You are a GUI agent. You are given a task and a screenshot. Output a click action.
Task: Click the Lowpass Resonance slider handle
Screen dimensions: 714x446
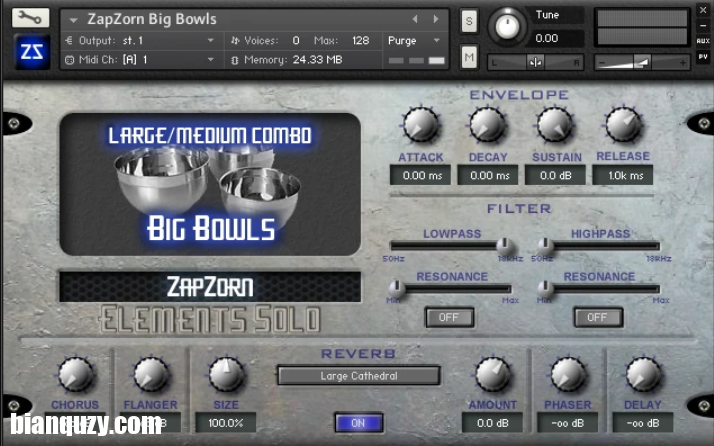point(397,288)
